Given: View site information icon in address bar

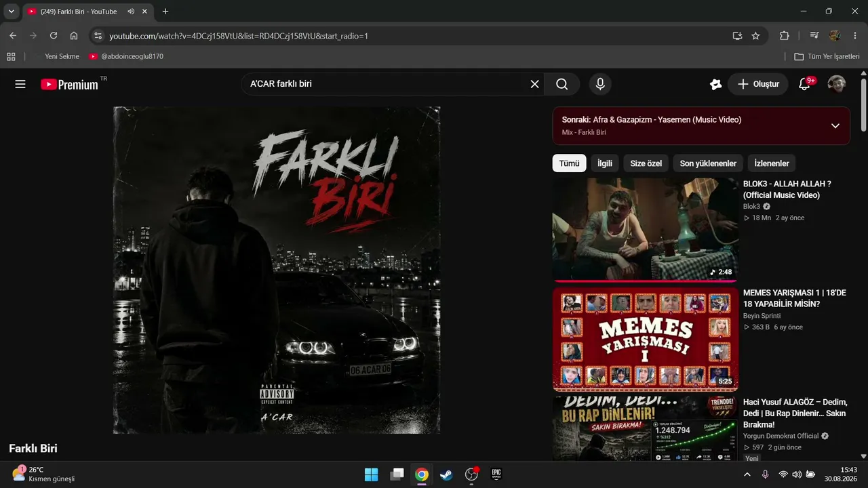Looking at the screenshot, I should (x=98, y=36).
